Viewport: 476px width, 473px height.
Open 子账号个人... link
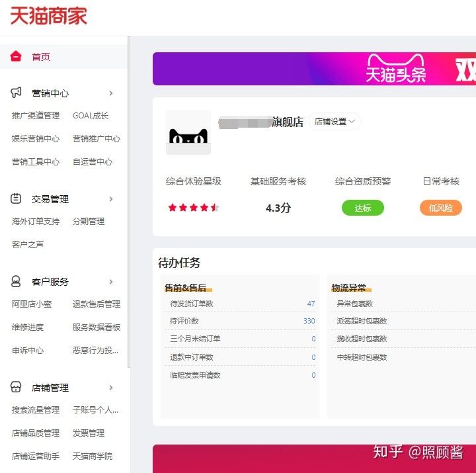[95, 410]
